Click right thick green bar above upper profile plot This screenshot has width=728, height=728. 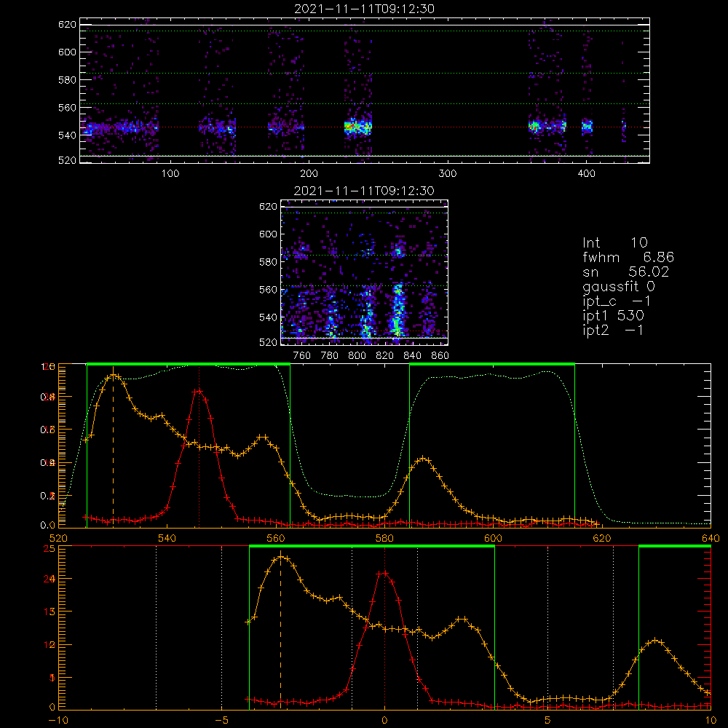point(492,364)
